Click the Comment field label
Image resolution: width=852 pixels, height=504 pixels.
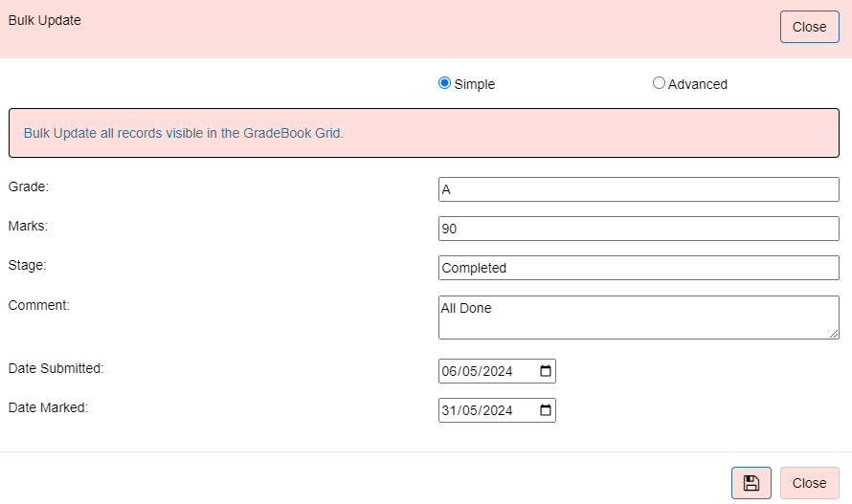38,305
